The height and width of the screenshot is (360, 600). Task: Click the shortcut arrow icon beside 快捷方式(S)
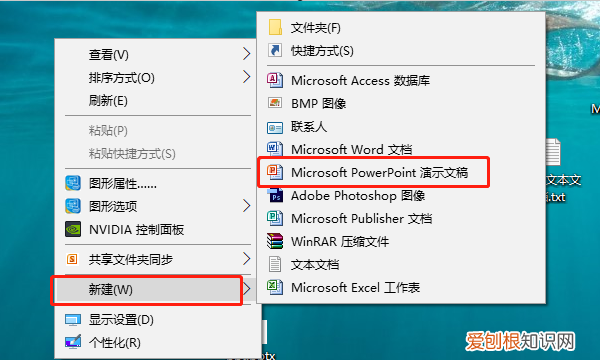pos(275,50)
